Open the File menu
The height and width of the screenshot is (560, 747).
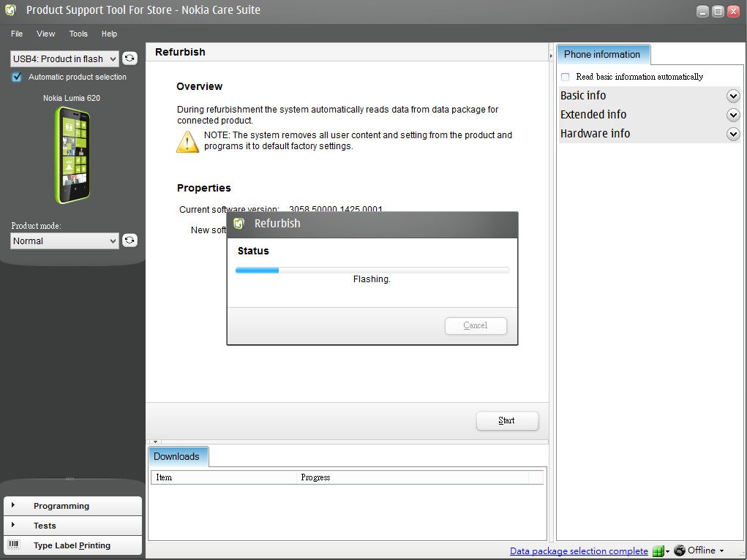coord(17,34)
